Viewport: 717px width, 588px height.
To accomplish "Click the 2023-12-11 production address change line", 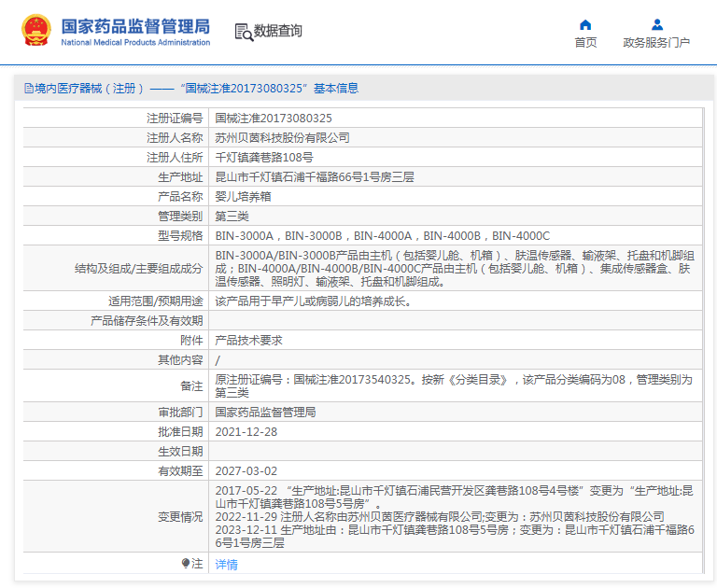I will click(x=455, y=537).
